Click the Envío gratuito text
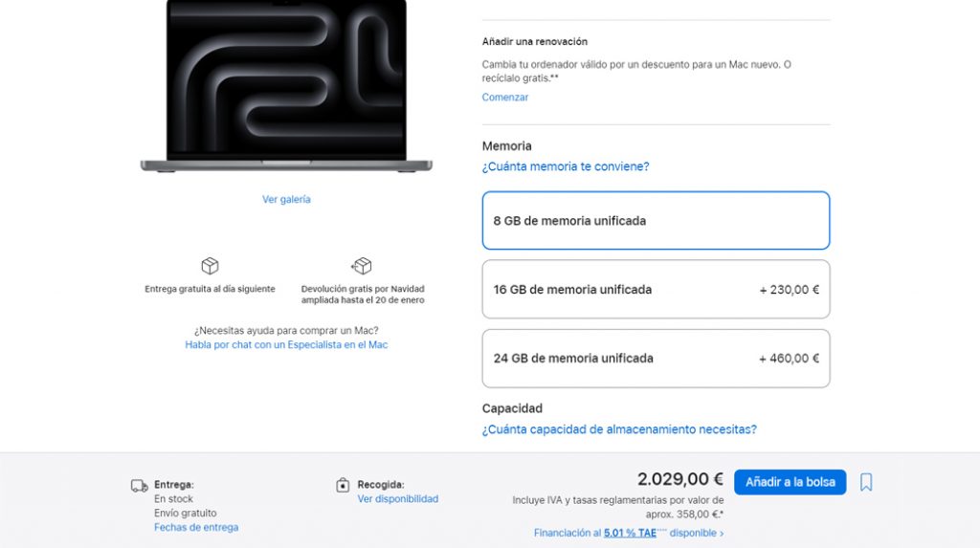The width and height of the screenshot is (980, 548). (186, 513)
